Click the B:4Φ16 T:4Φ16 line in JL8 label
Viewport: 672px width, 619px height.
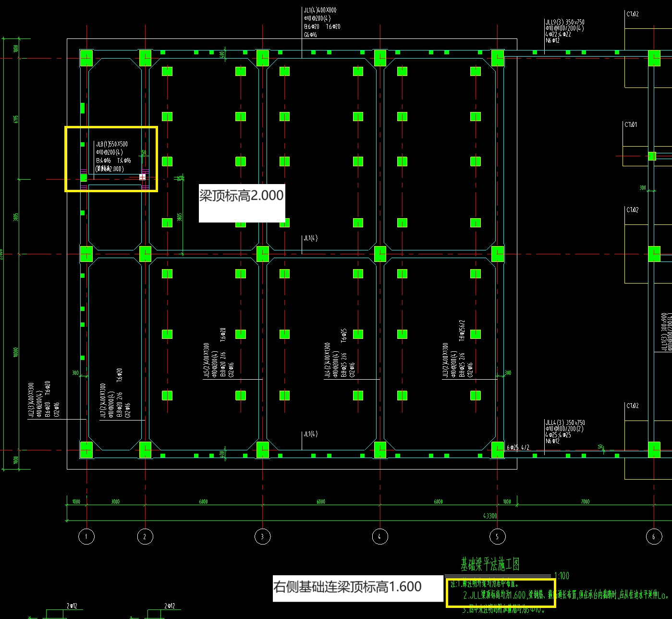coord(113,161)
